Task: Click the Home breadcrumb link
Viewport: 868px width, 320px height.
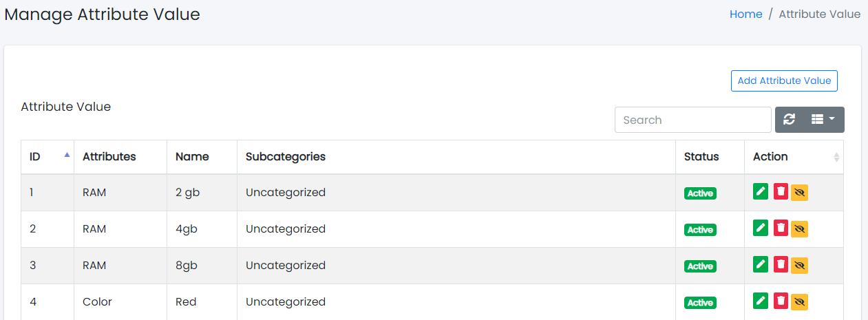Action: (x=745, y=14)
